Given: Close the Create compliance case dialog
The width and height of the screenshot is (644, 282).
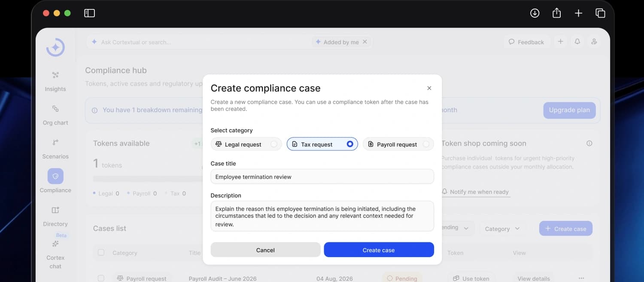Looking at the screenshot, I should click(429, 88).
